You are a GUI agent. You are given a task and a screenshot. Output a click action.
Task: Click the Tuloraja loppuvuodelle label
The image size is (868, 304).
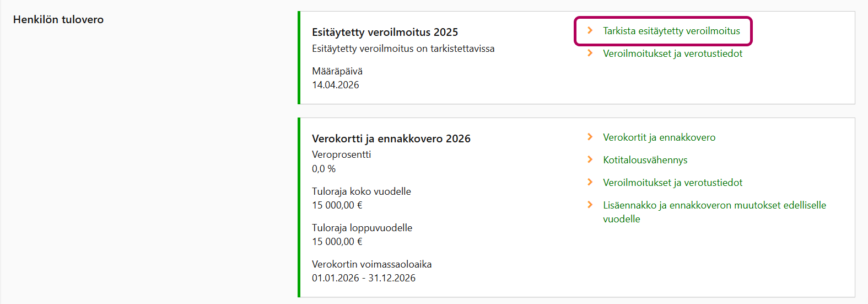[x=362, y=228]
